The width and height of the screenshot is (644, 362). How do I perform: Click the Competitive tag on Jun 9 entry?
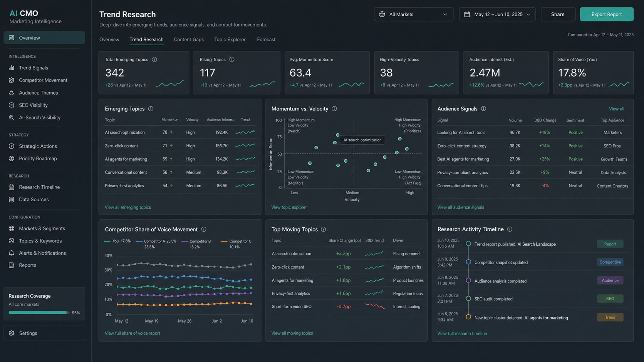[610, 262]
